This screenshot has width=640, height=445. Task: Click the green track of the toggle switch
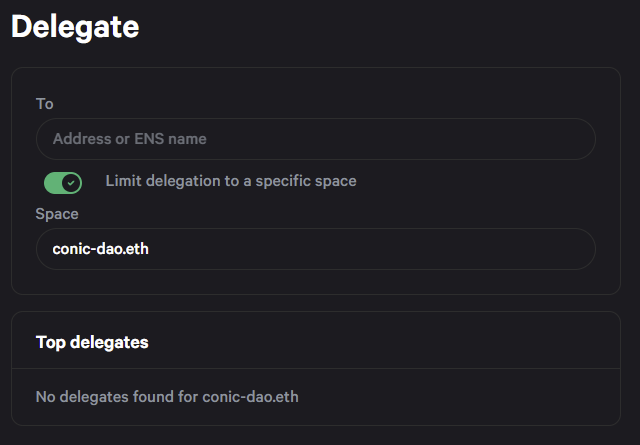coord(52,182)
